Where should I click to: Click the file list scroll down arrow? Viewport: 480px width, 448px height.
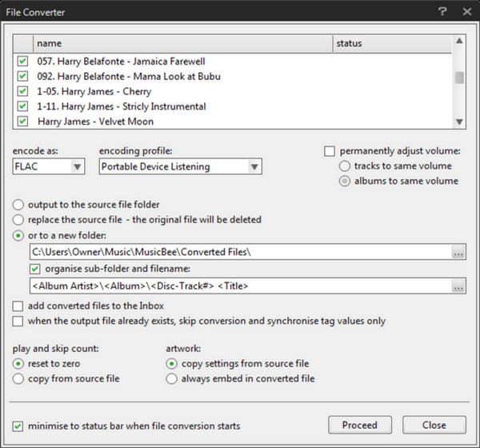click(459, 122)
